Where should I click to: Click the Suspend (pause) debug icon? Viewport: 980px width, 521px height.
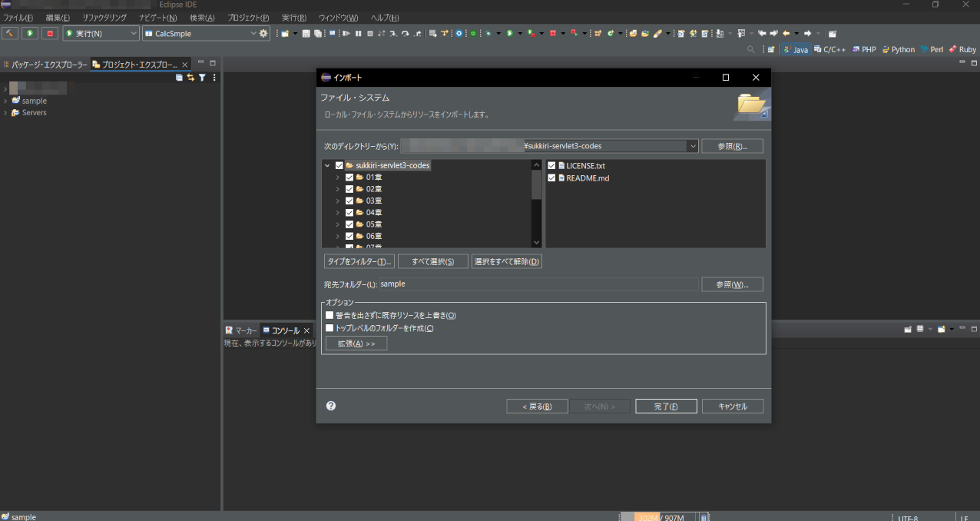coord(358,34)
